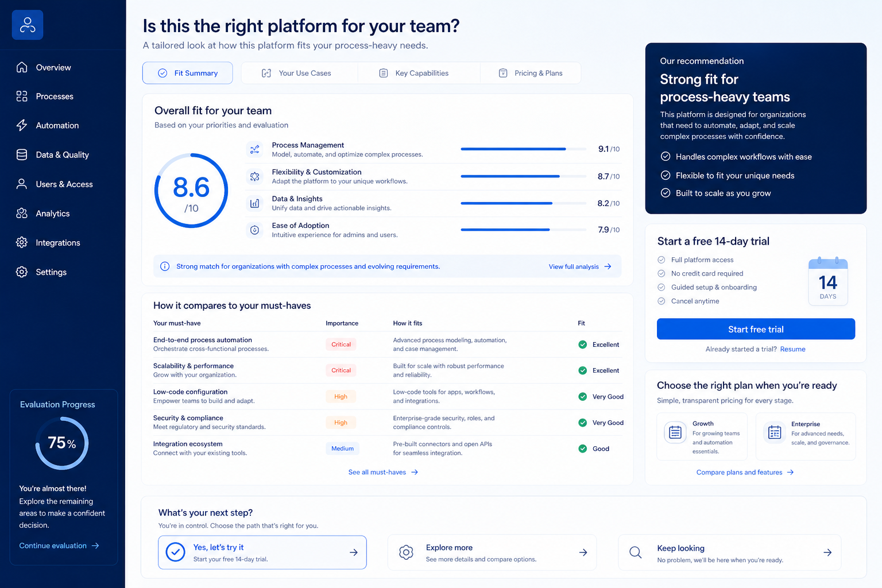This screenshot has width=882, height=588.
Task: Open the Overview home icon
Action: click(x=22, y=67)
